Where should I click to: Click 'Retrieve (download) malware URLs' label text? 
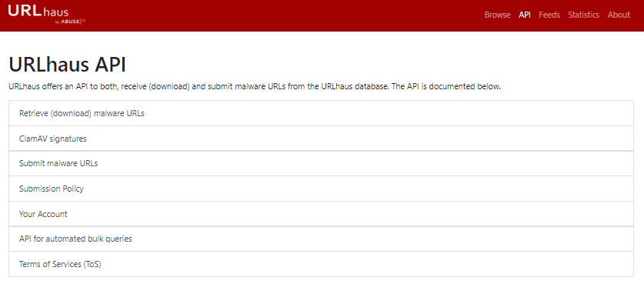[82, 113]
